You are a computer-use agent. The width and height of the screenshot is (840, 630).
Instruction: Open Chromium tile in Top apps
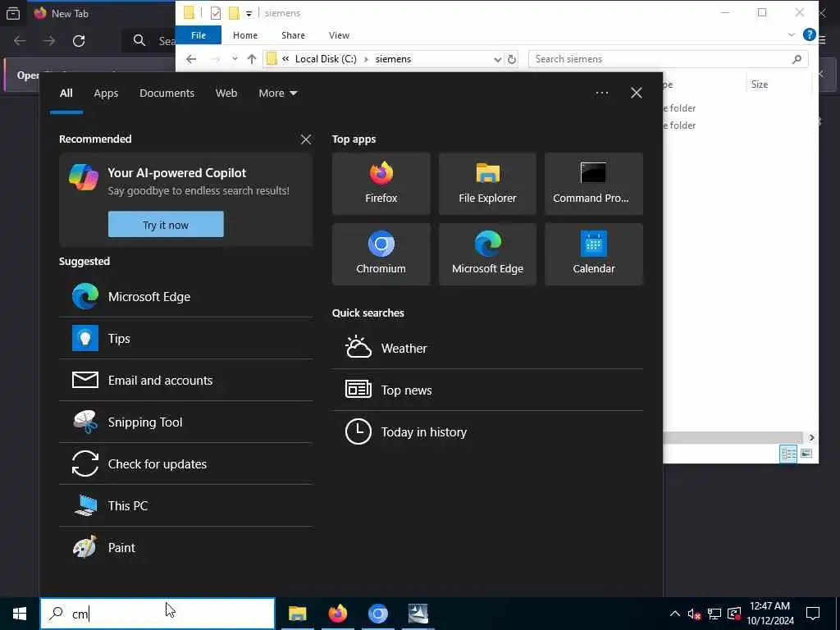tap(381, 254)
